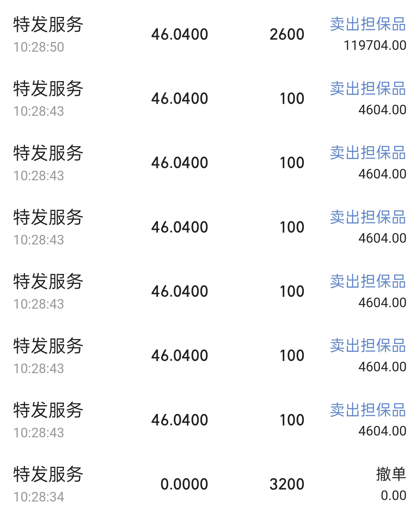Click 100 quantity in last 10:28:43 row
Viewport: 420px width, 519px height.
click(x=292, y=420)
